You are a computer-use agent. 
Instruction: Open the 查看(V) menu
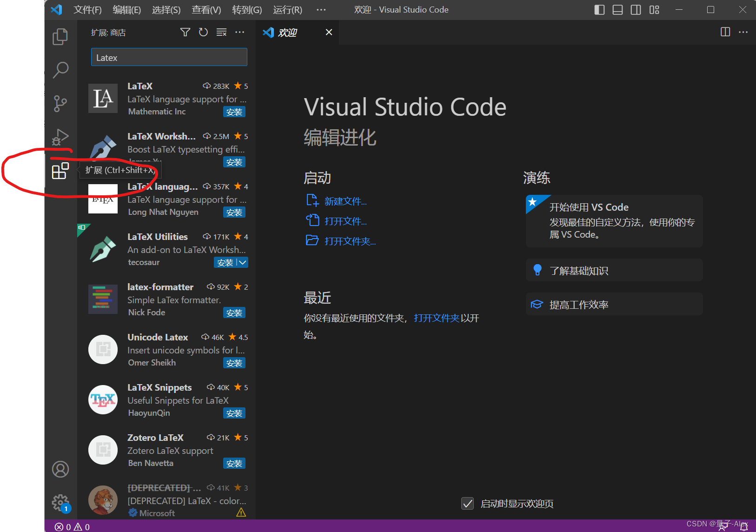click(x=206, y=10)
